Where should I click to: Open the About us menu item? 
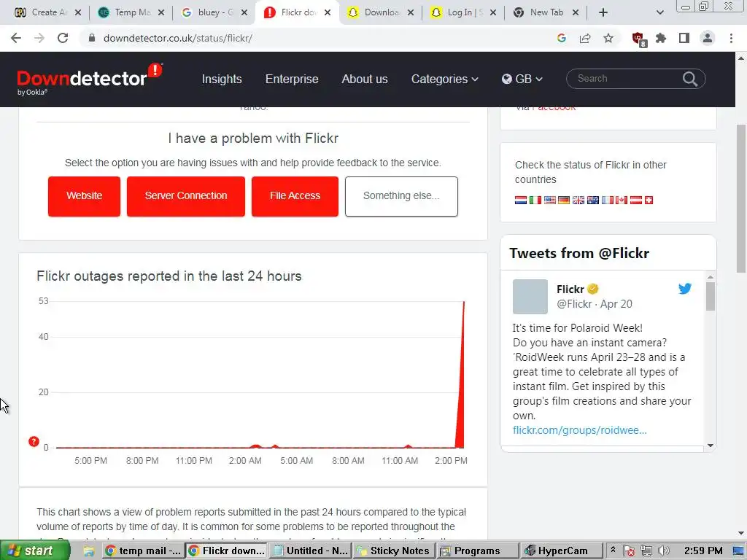365,79
